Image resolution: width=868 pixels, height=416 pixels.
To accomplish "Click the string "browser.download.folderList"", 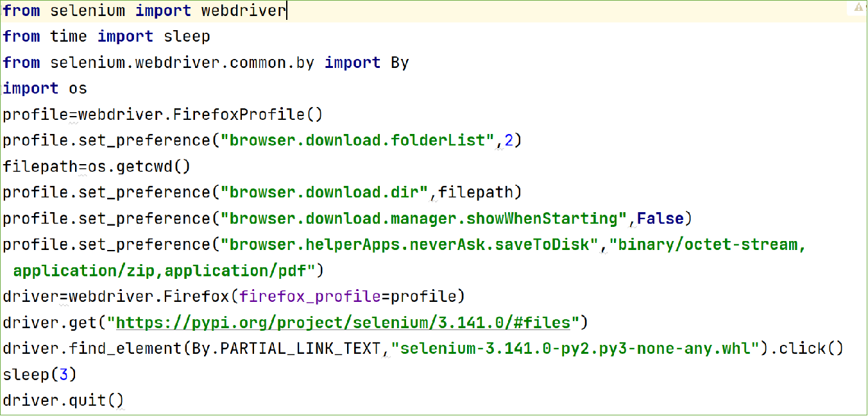I will [x=357, y=141].
